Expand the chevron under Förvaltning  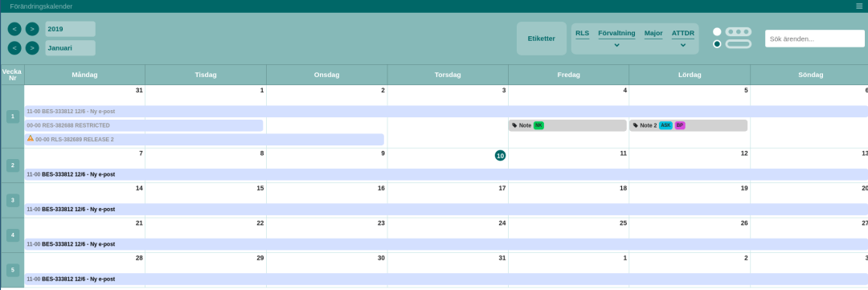coord(616,45)
